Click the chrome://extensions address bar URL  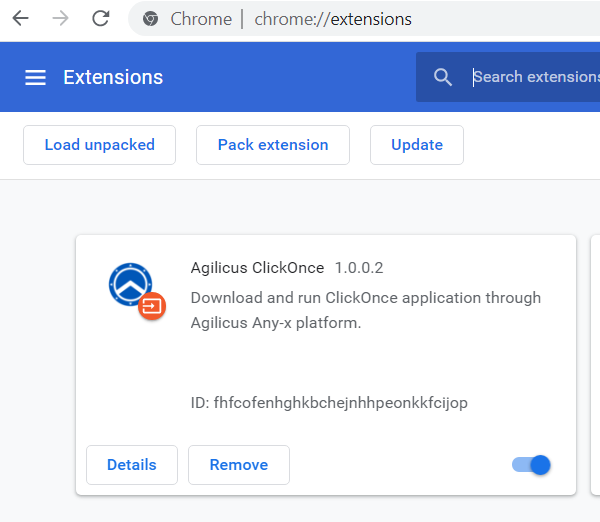(333, 19)
